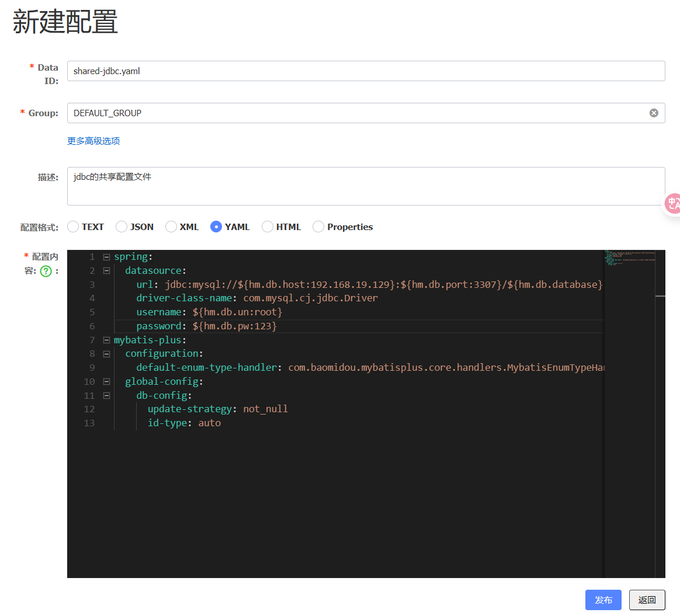The image size is (680, 616).
Task: Select the Properties format radio button
Action: click(x=318, y=227)
